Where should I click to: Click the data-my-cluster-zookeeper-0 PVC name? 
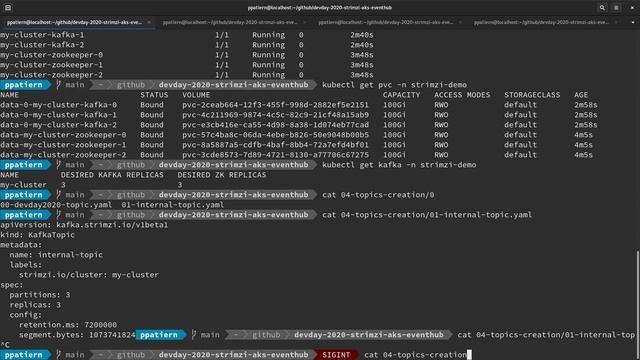(63, 135)
